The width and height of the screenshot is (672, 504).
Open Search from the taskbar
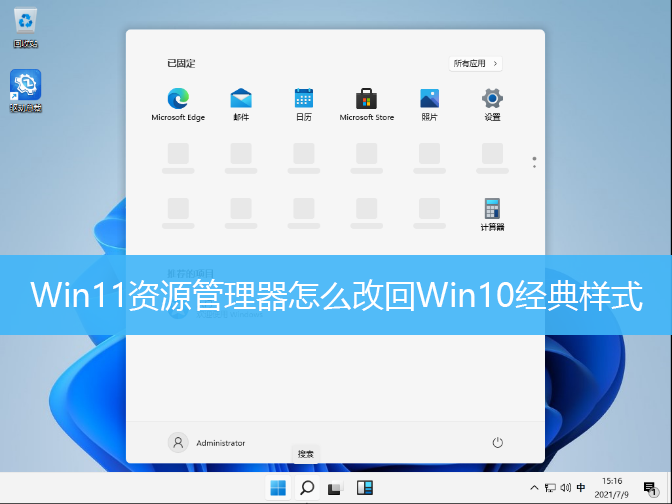[x=307, y=488]
